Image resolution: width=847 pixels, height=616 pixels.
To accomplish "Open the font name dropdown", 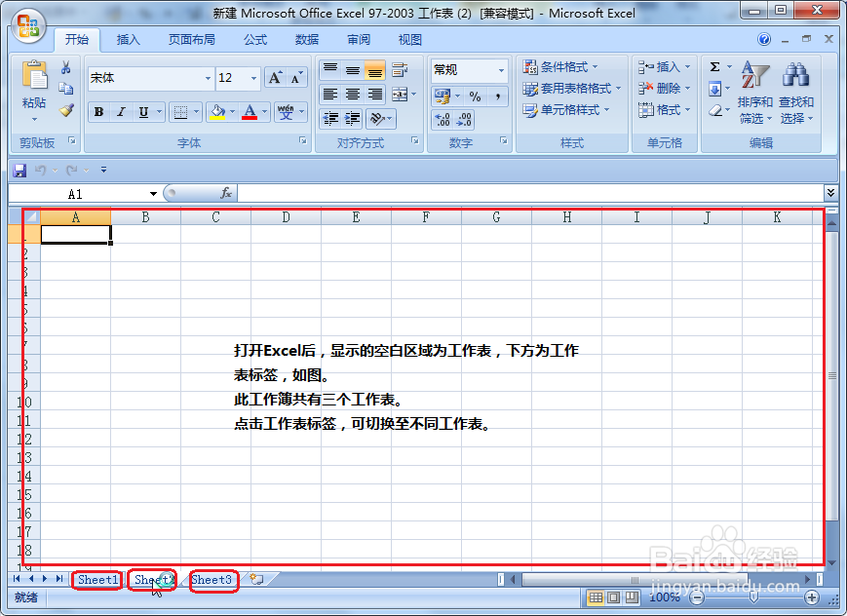I will [x=208, y=78].
